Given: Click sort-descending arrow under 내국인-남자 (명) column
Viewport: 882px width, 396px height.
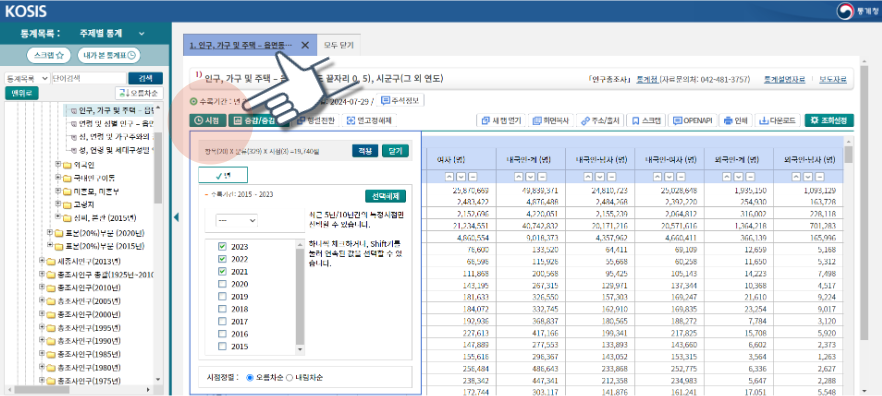Looking at the screenshot, I should 599,177.
